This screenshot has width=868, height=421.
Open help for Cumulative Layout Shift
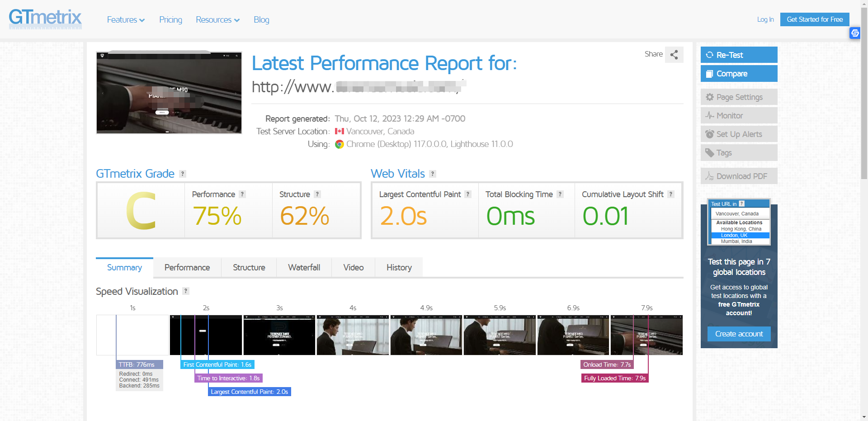[x=671, y=194]
